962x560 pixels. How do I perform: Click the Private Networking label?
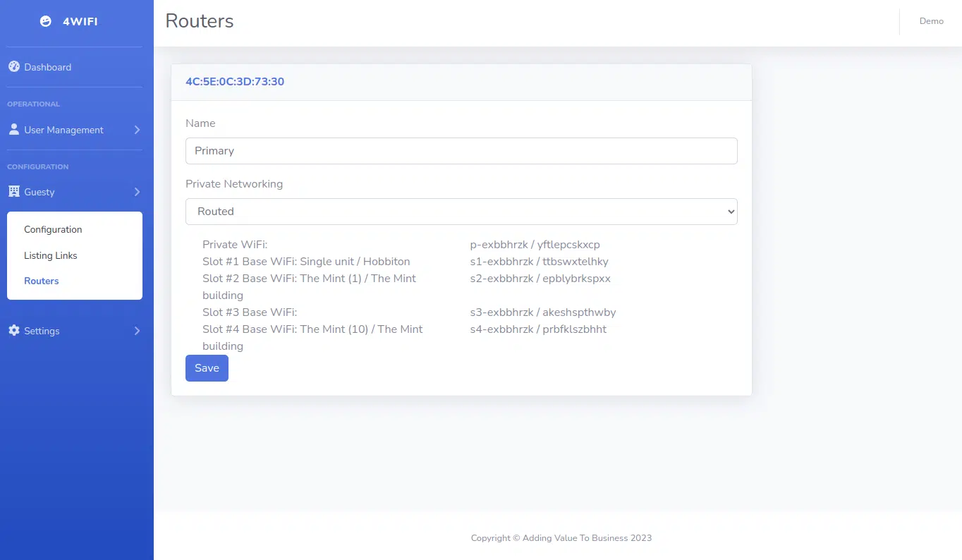click(234, 184)
